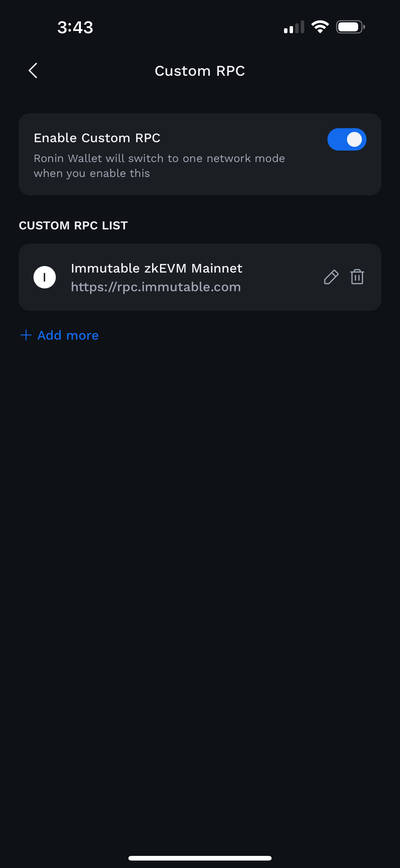The height and width of the screenshot is (868, 400).
Task: Tap the Ronin Wallet one network mode description
Action: point(159,165)
